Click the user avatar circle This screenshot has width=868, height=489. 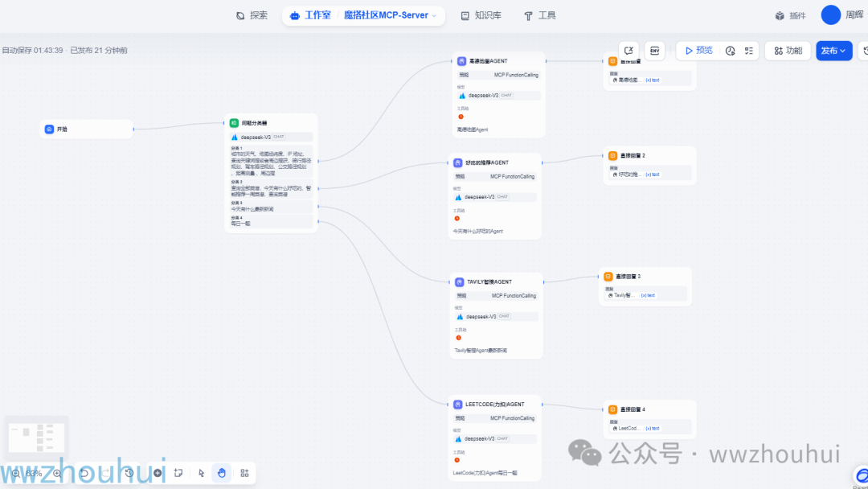point(830,15)
